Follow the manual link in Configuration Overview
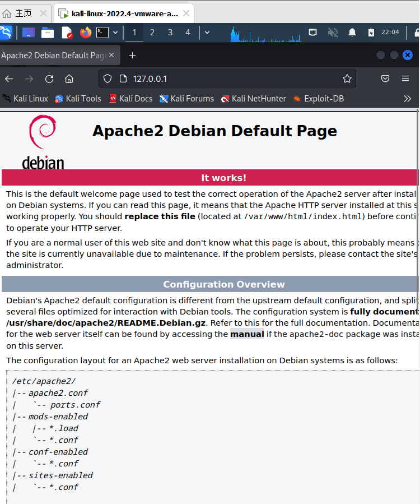The height and width of the screenshot is (504, 420). [247, 334]
